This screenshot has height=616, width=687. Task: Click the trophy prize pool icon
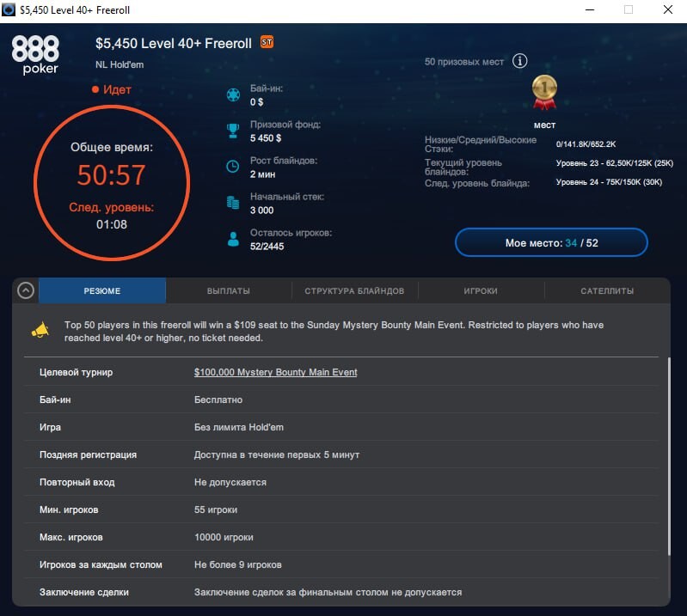click(232, 131)
